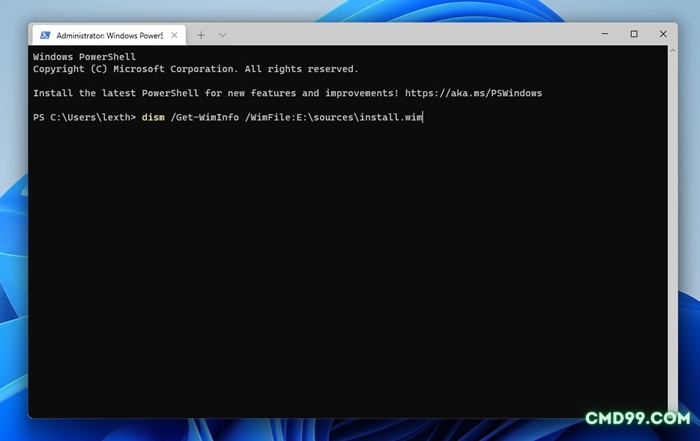Screen dimensions: 700x441
Task: Click the '/Get-WimInfo' argument text
Action: tap(205, 117)
